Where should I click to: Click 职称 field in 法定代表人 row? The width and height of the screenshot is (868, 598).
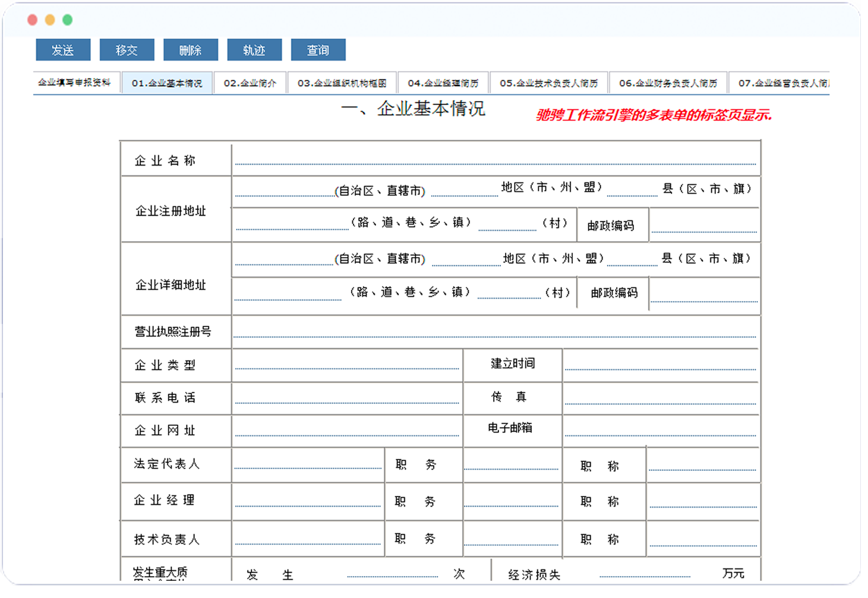(703, 464)
